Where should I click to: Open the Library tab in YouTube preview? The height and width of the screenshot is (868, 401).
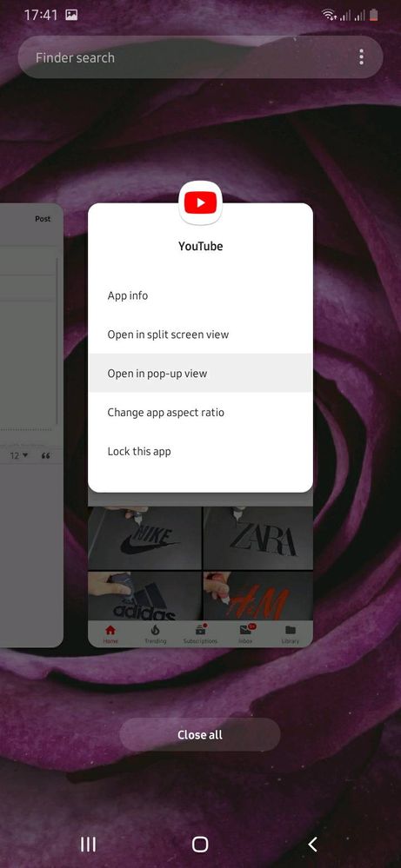pos(291,634)
